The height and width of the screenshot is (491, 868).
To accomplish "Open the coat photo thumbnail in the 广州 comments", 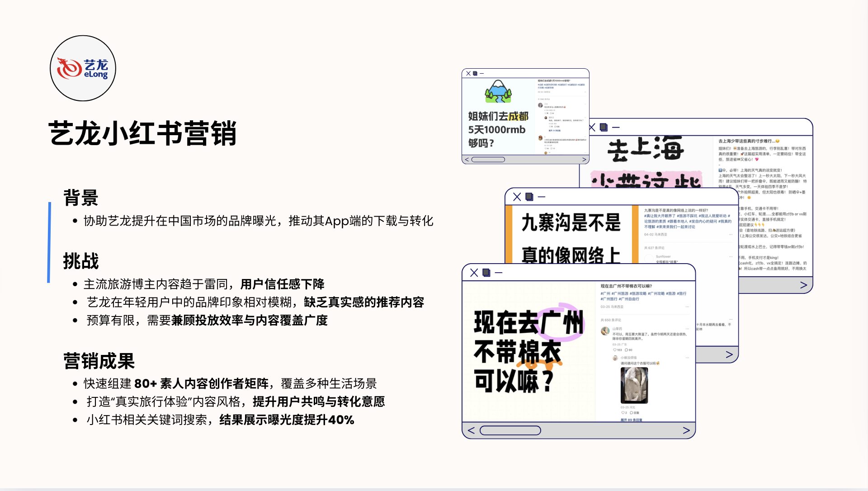I will pyautogui.click(x=634, y=385).
